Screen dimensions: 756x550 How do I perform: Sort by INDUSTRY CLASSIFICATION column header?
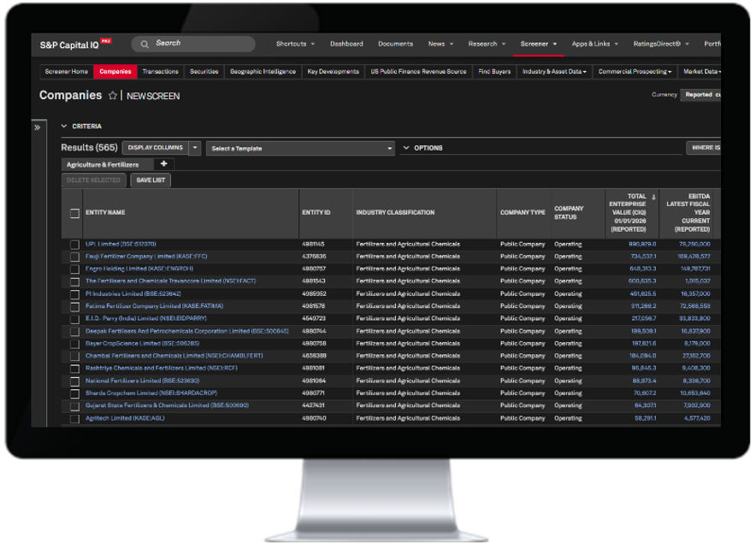395,213
